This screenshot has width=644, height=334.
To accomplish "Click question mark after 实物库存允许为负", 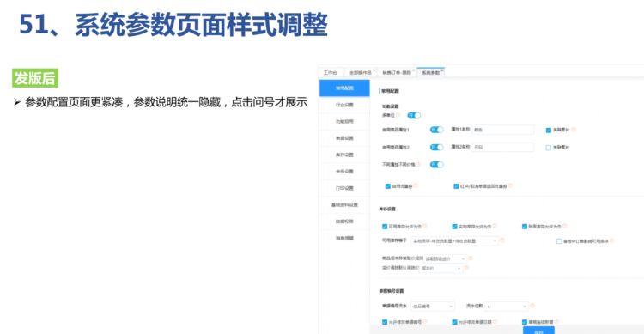I will tap(495, 226).
